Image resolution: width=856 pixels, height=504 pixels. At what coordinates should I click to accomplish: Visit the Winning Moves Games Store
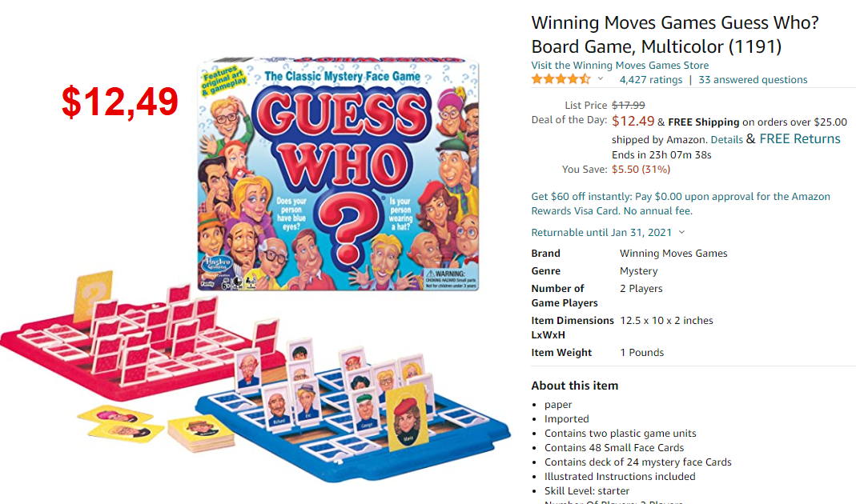[620, 65]
